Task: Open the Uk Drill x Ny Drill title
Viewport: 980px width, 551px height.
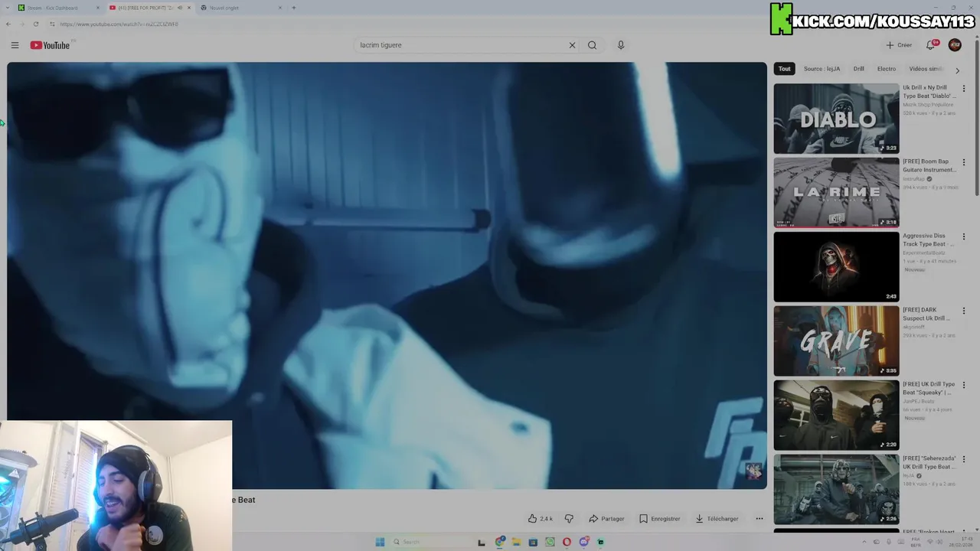Action: [x=929, y=92]
